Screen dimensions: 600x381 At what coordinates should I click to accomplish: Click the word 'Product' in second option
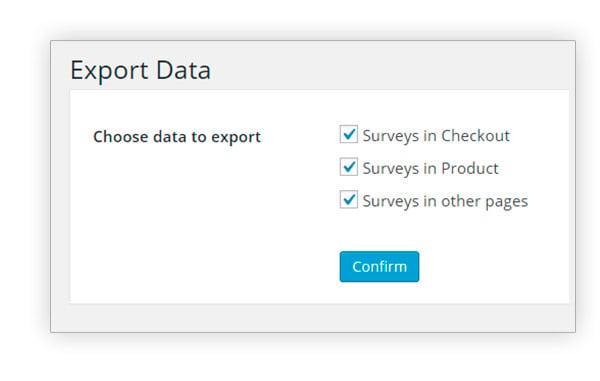coord(470,168)
